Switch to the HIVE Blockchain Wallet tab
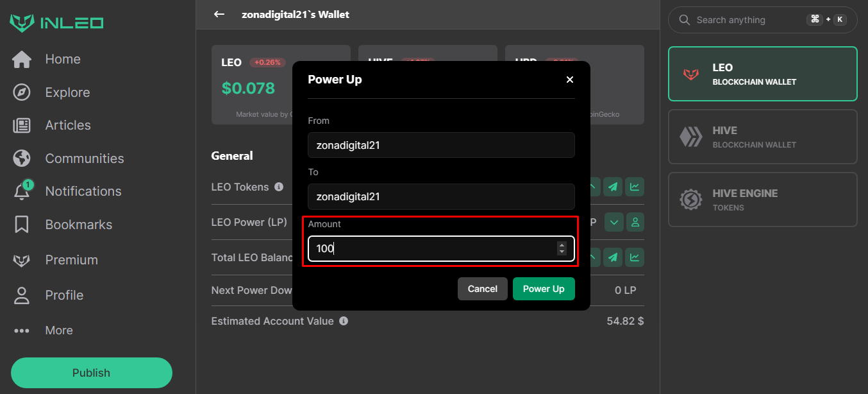Viewport: 868px width, 394px height. click(x=762, y=137)
